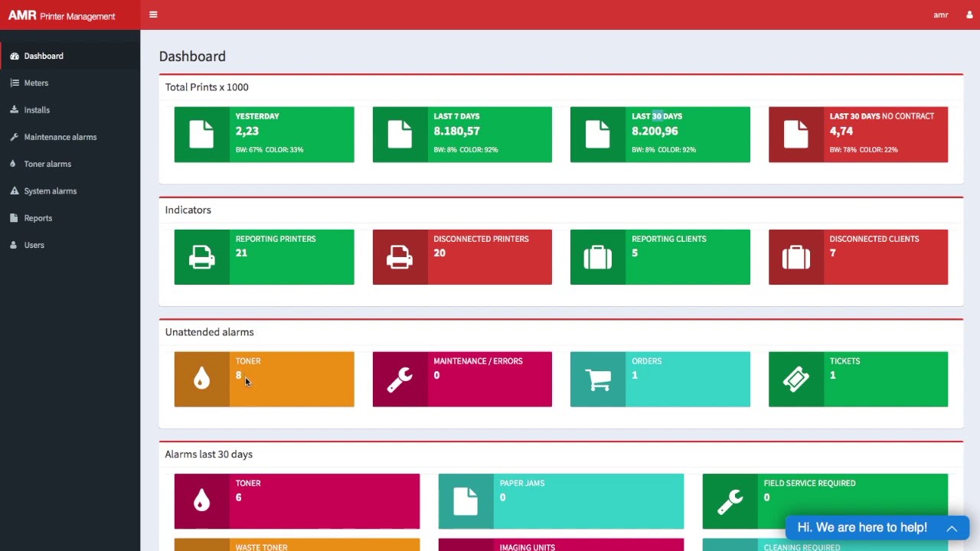Image resolution: width=980 pixels, height=551 pixels.
Task: Click the document icon on Last 7 Days card
Action: [x=400, y=135]
